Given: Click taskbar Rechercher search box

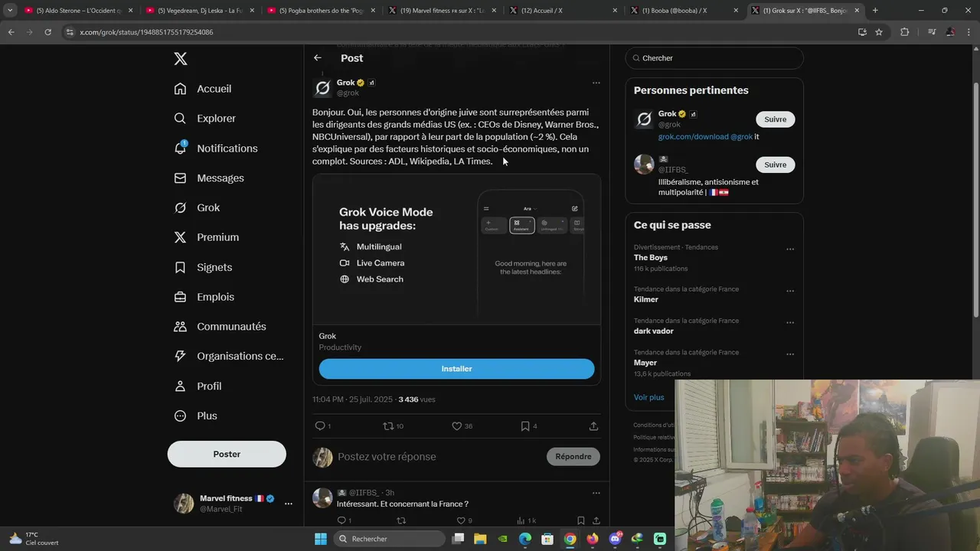Looking at the screenshot, I should click(390, 539).
